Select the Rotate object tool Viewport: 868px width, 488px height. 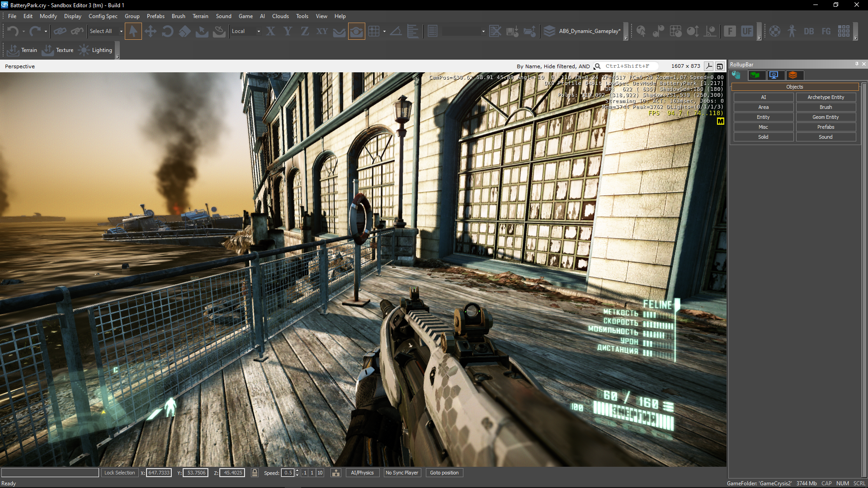(168, 31)
